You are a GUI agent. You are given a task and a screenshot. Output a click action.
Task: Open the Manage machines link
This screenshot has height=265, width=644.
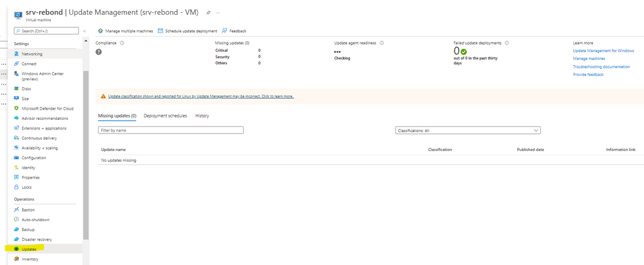point(589,59)
